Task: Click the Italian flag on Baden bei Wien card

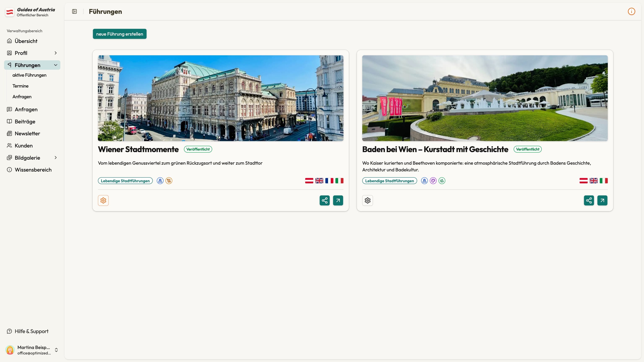Action: tap(604, 181)
